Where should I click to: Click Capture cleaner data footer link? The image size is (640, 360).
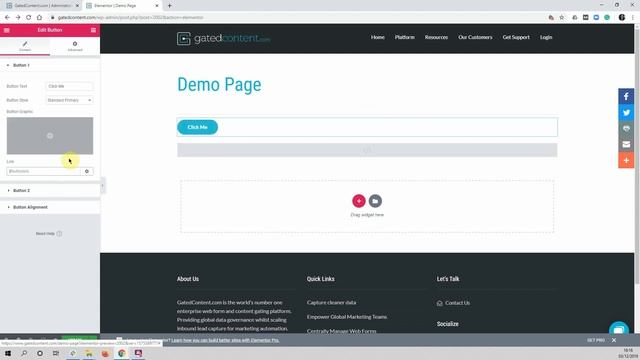coord(331,302)
